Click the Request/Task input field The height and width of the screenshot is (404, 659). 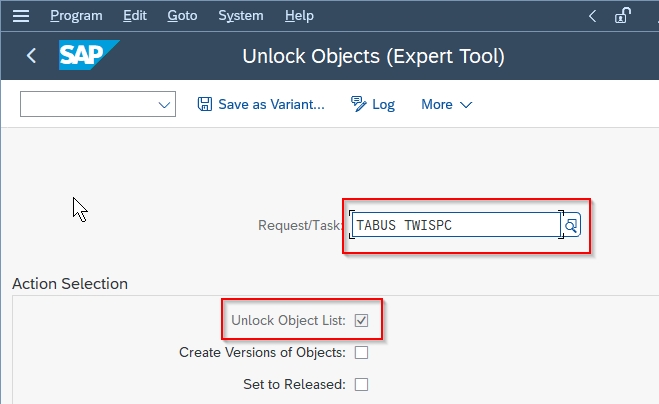pos(456,225)
